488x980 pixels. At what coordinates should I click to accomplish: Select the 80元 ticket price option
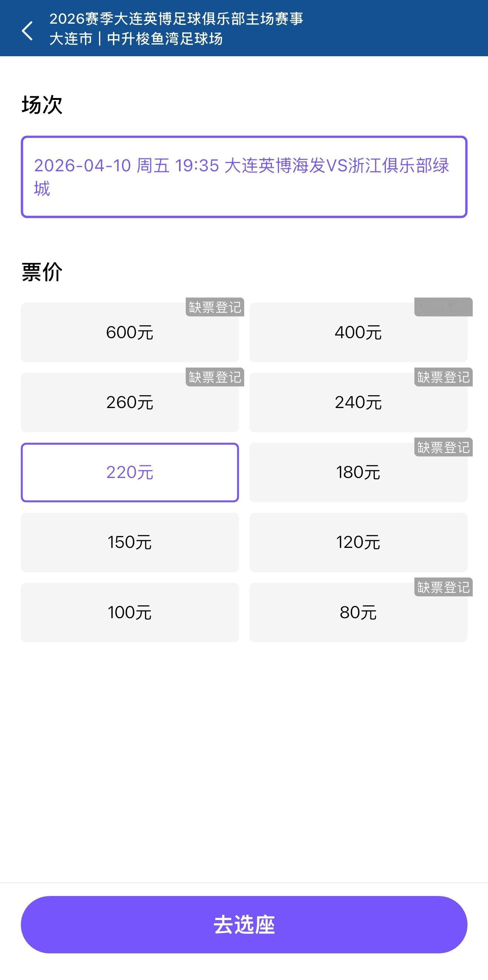tap(358, 613)
